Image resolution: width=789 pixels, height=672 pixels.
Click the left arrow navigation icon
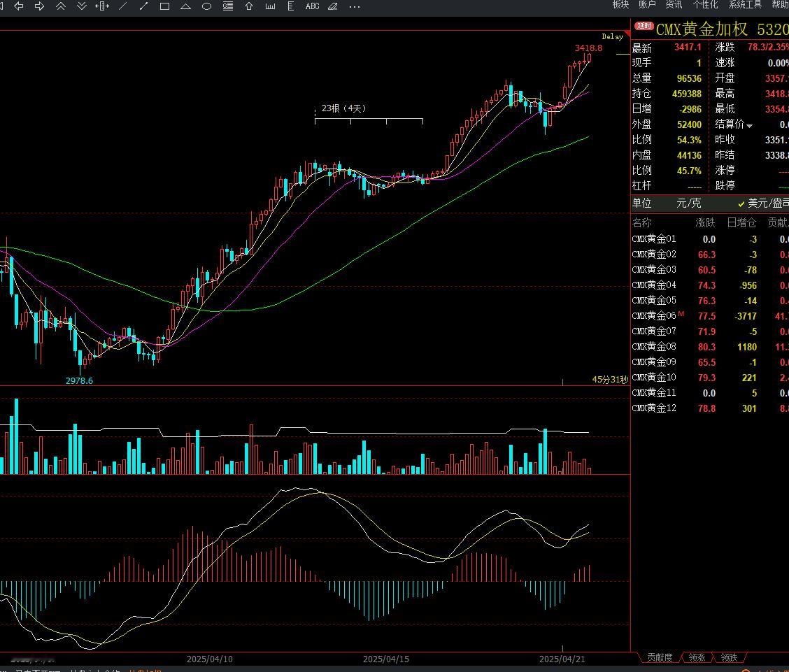pyautogui.click(x=19, y=6)
